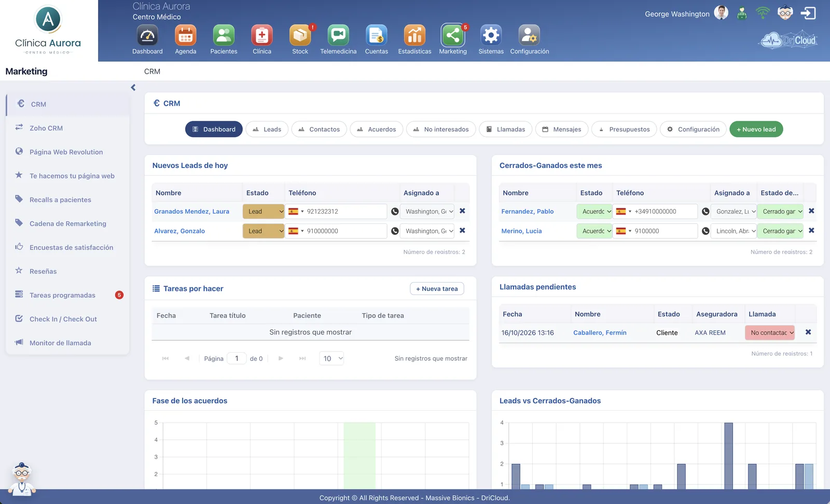Switch to the Mensajes tab
This screenshot has width=830, height=504.
click(x=562, y=129)
